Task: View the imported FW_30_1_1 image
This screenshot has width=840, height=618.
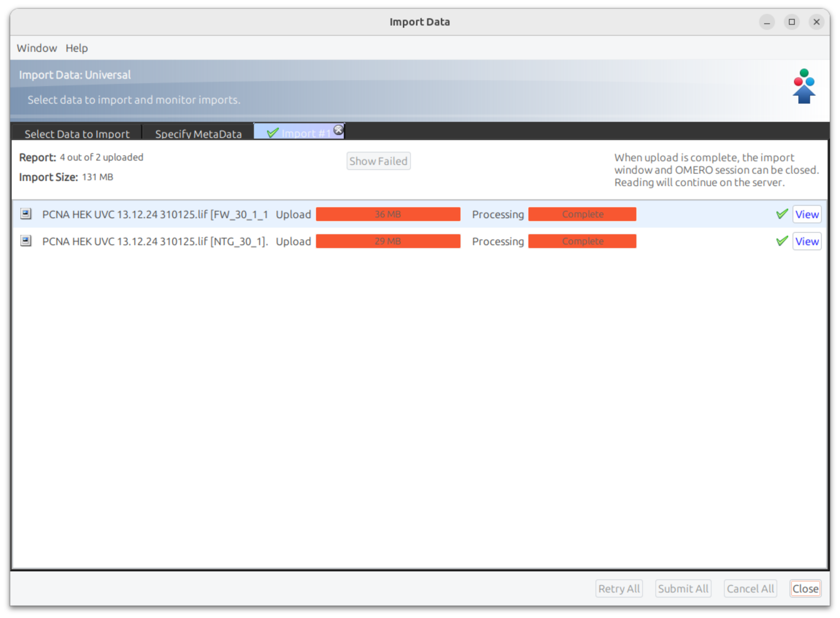Action: (x=807, y=214)
